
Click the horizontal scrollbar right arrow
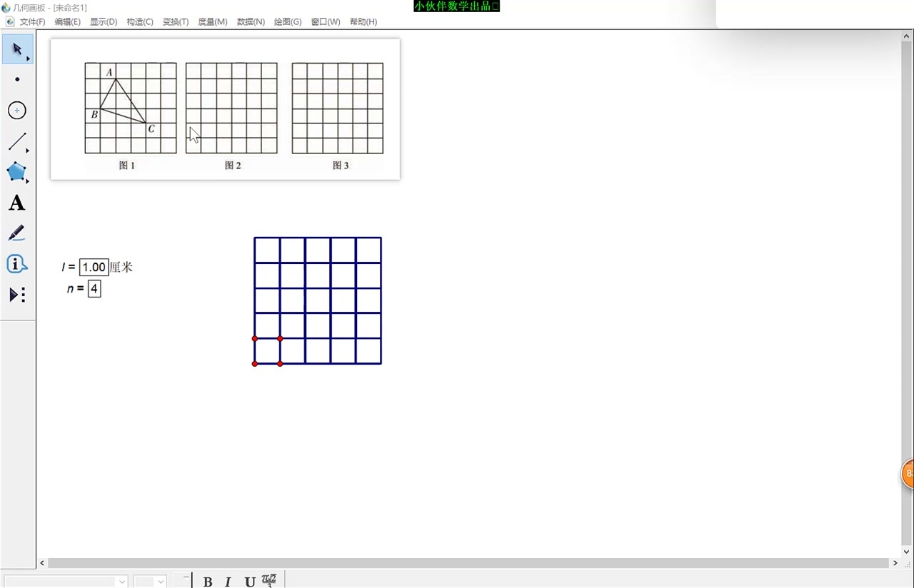click(896, 563)
